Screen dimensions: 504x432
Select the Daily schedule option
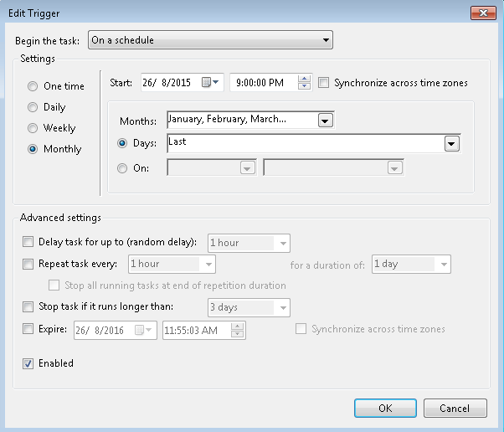tap(33, 107)
